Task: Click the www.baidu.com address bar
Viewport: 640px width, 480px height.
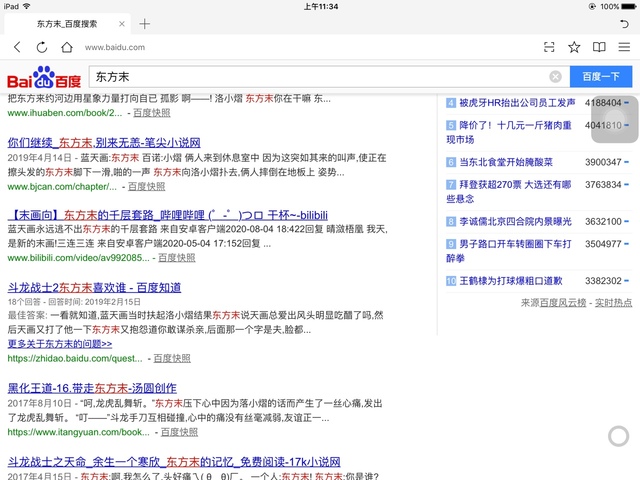Action: 300,47
